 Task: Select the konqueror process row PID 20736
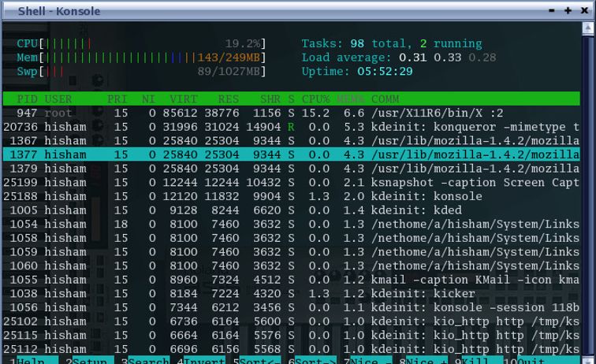(x=292, y=127)
